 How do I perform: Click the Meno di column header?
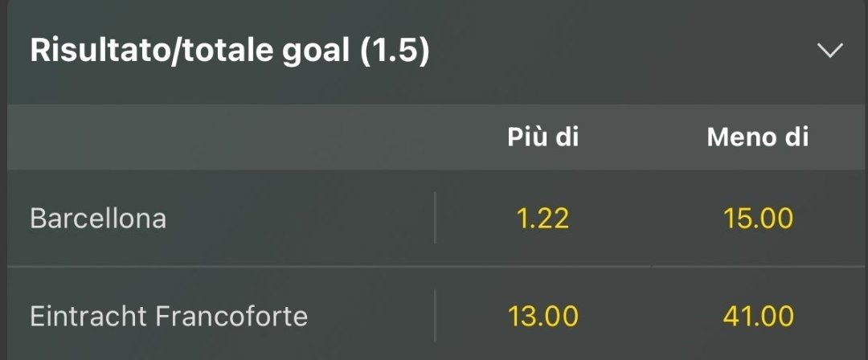pyautogui.click(x=757, y=137)
